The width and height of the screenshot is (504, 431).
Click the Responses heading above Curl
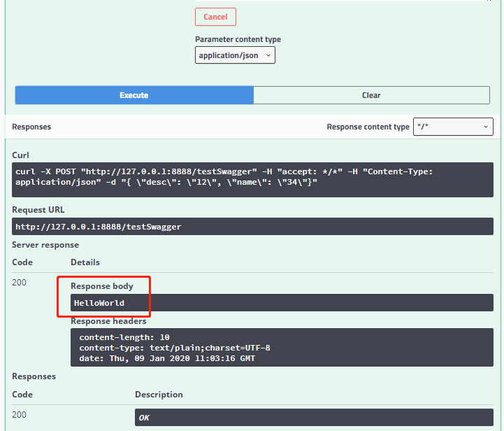pos(31,127)
